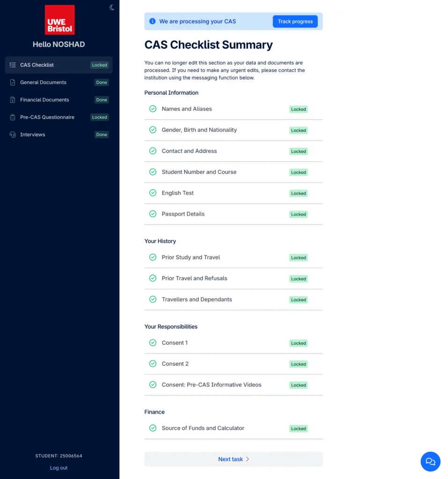Click the Financial Documents icon
This screenshot has height=479, width=448.
tap(13, 100)
